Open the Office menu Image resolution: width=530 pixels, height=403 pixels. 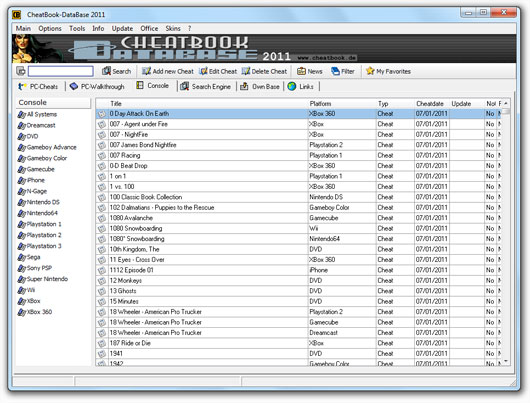(x=149, y=28)
